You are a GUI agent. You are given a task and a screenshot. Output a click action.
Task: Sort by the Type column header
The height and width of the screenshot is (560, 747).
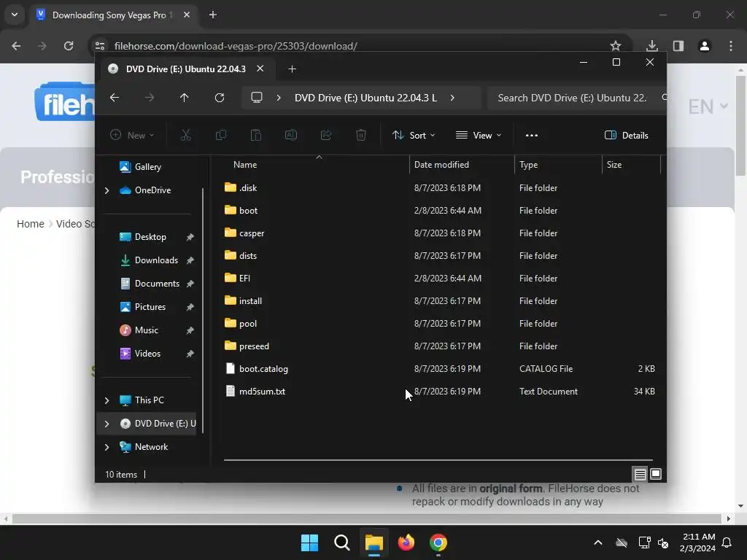pos(528,165)
